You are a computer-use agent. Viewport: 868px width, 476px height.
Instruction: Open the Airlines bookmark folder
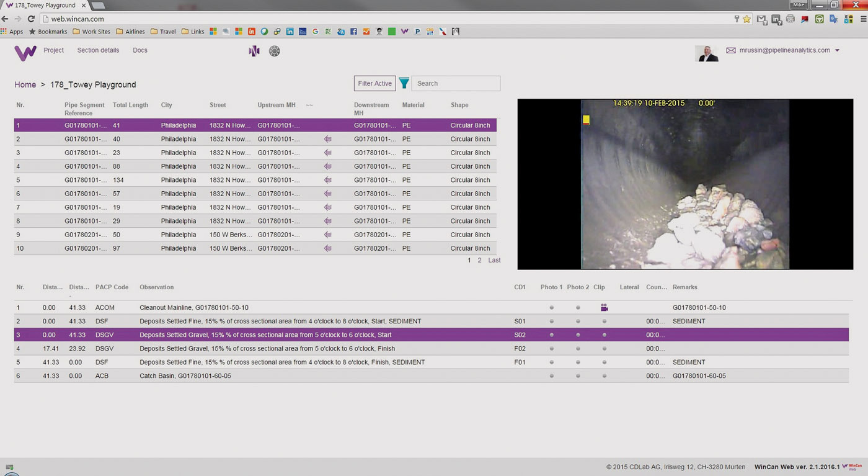pos(130,32)
